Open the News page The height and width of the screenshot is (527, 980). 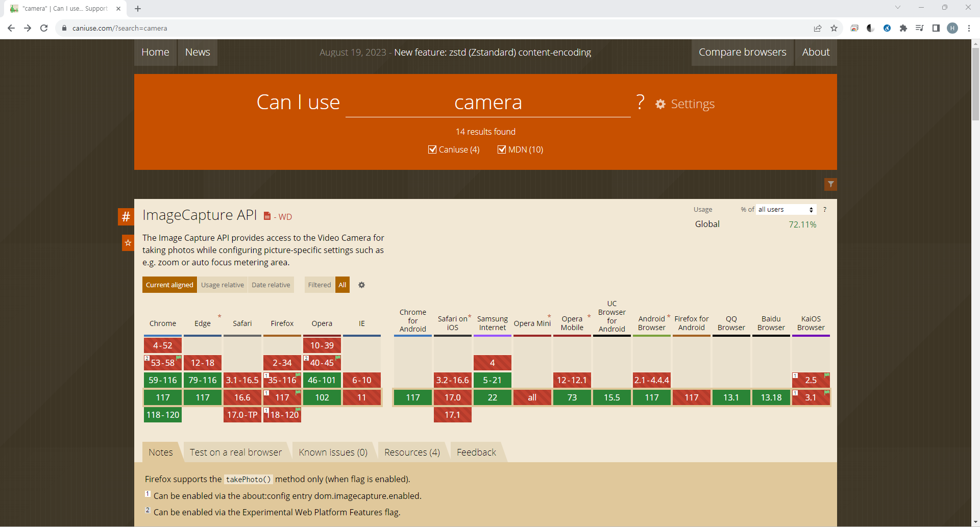198,53
